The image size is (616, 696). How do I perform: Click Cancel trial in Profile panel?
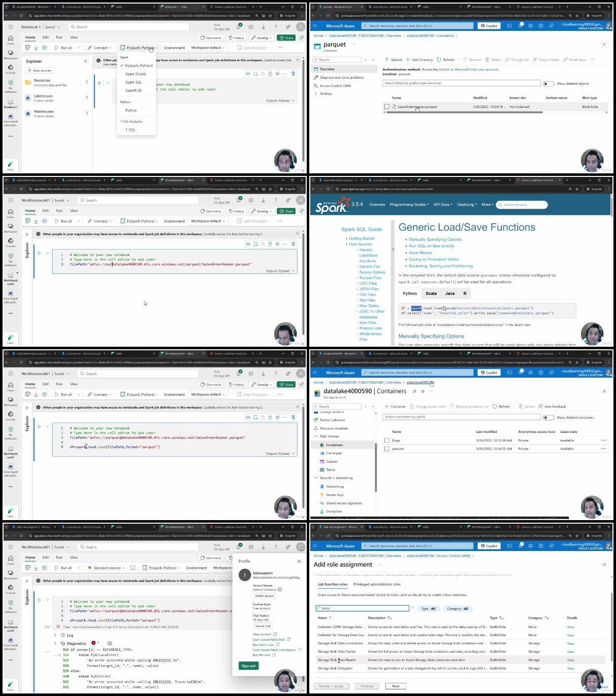point(262,626)
